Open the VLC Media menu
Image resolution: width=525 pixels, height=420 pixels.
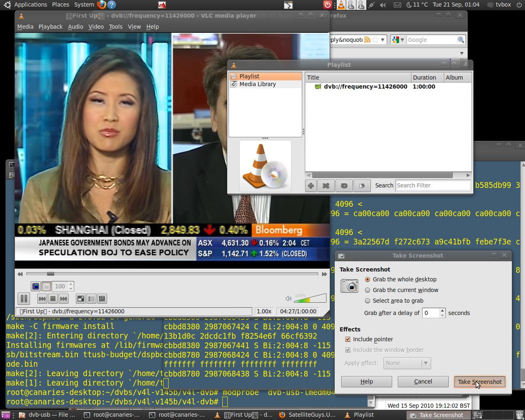pyautogui.click(x=25, y=27)
